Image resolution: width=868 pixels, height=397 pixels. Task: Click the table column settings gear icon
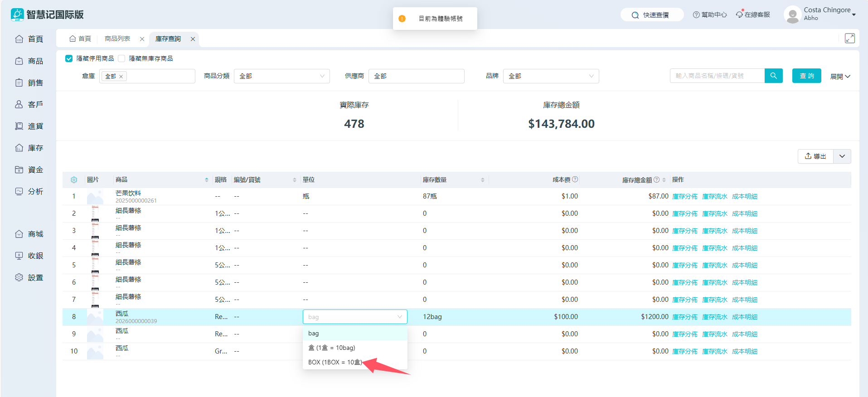pyautogui.click(x=74, y=180)
